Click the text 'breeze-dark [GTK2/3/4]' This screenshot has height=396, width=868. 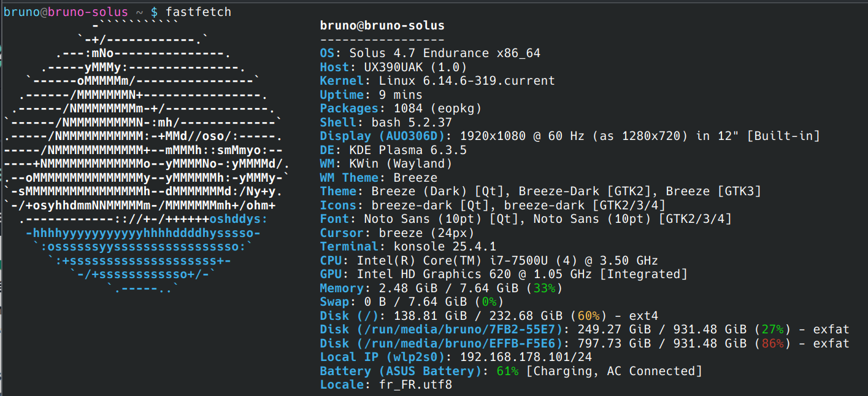coord(585,205)
